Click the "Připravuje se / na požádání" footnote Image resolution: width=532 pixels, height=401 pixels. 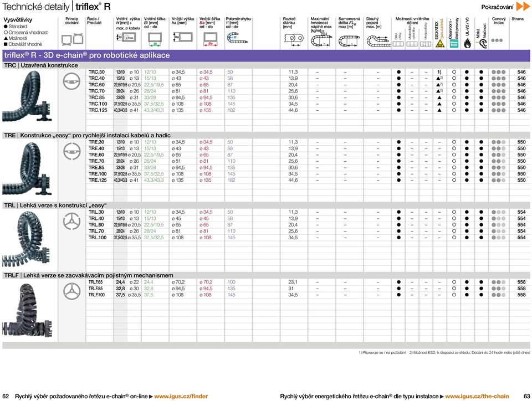[382, 353]
